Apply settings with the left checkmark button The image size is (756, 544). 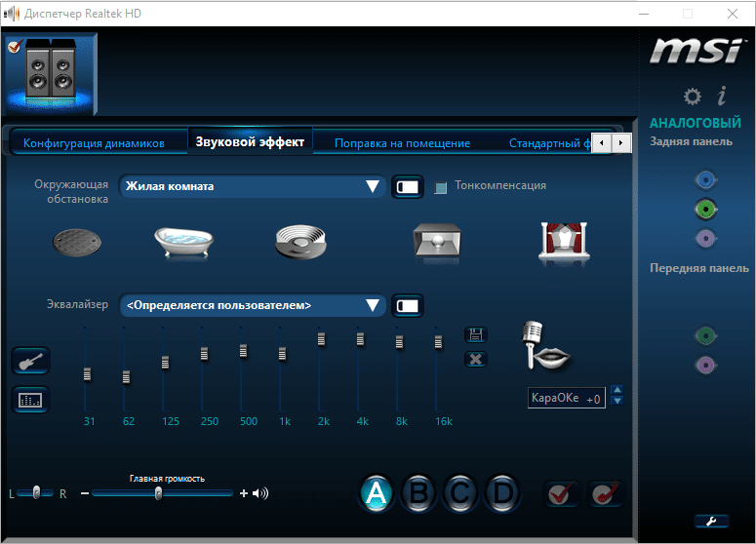[561, 494]
